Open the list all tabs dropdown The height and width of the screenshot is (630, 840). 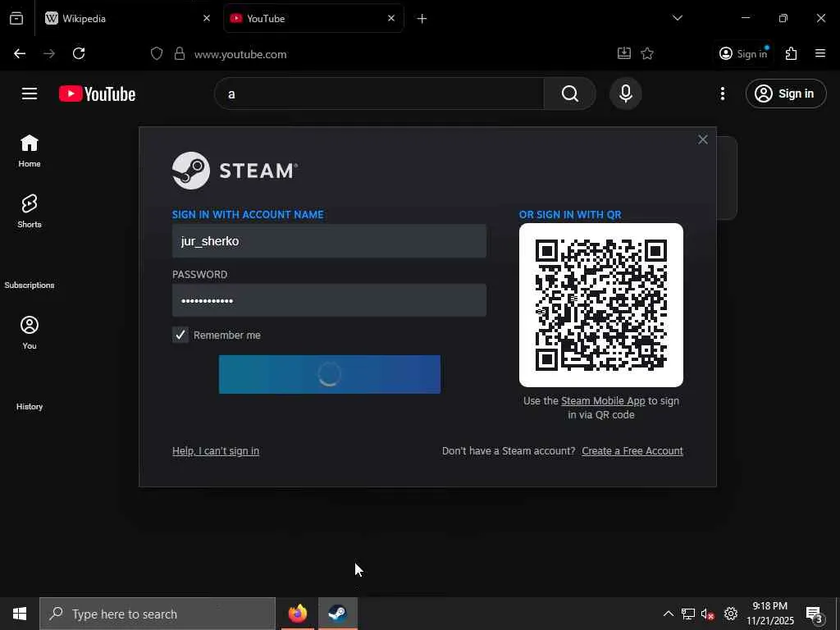(677, 18)
